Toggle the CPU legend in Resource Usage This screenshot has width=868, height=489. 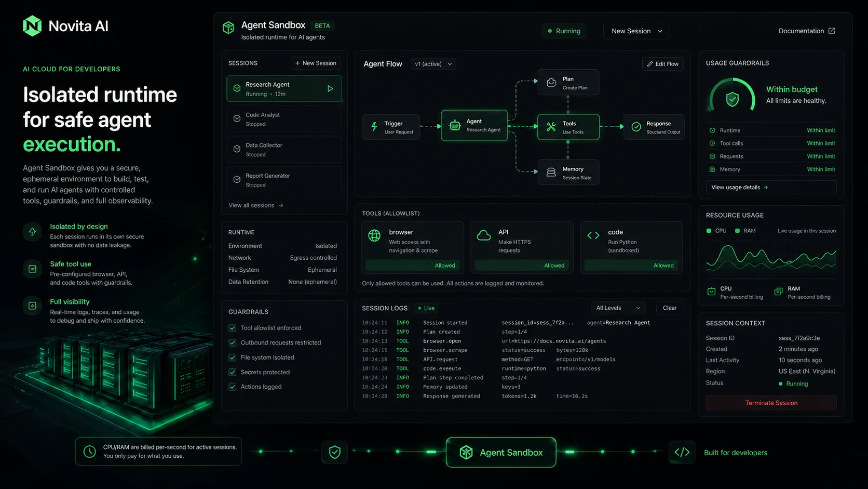[x=716, y=231]
